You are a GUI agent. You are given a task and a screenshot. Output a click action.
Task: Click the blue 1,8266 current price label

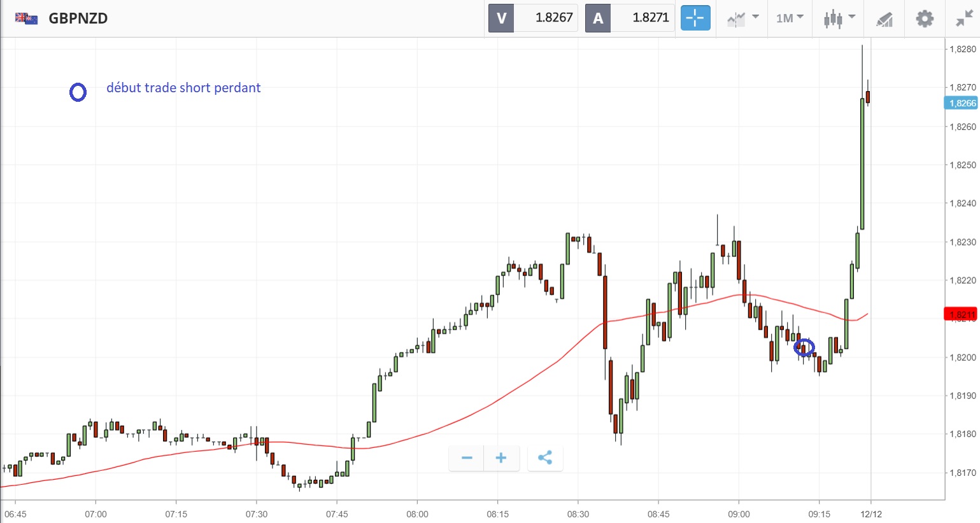[x=962, y=103]
